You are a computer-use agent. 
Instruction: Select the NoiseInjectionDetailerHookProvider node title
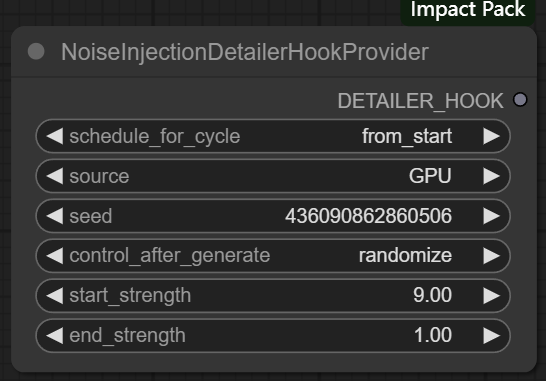(x=245, y=52)
